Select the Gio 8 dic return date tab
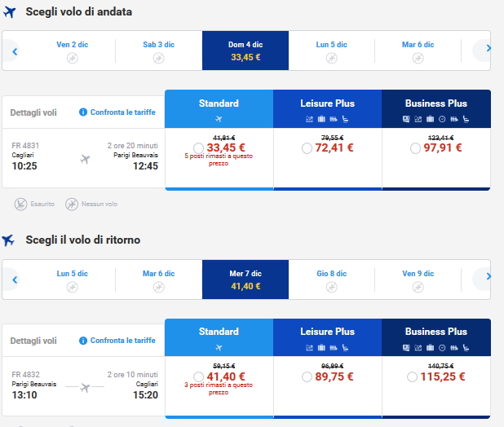The width and height of the screenshot is (504, 427). click(331, 280)
